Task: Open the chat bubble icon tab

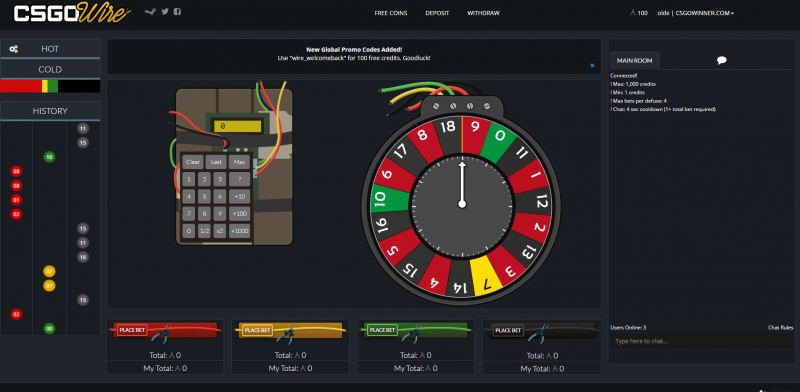Action: (721, 60)
